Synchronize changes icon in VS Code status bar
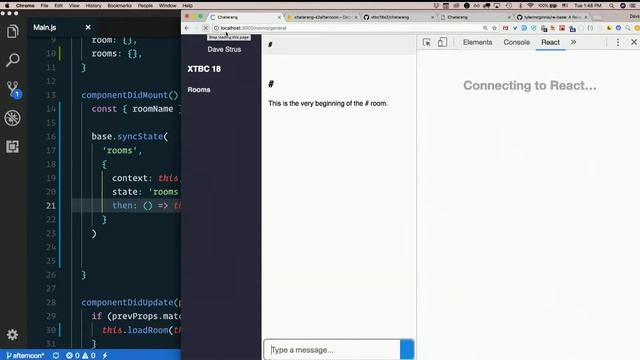 [x=56, y=356]
